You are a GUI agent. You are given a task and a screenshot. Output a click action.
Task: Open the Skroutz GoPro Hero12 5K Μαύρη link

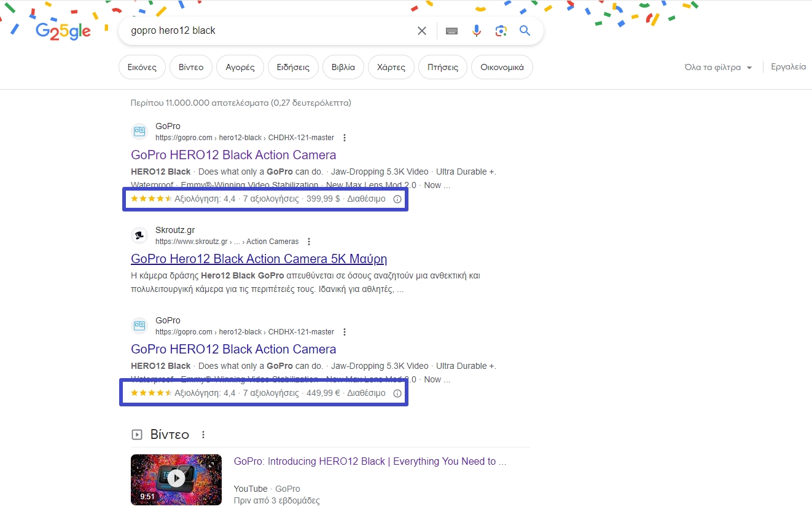tap(259, 258)
